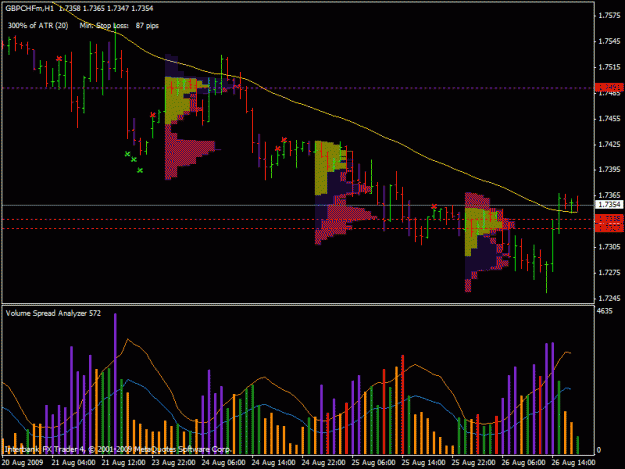
Task: Click the '24 Aug 22:00' time label
Action: coord(323,463)
